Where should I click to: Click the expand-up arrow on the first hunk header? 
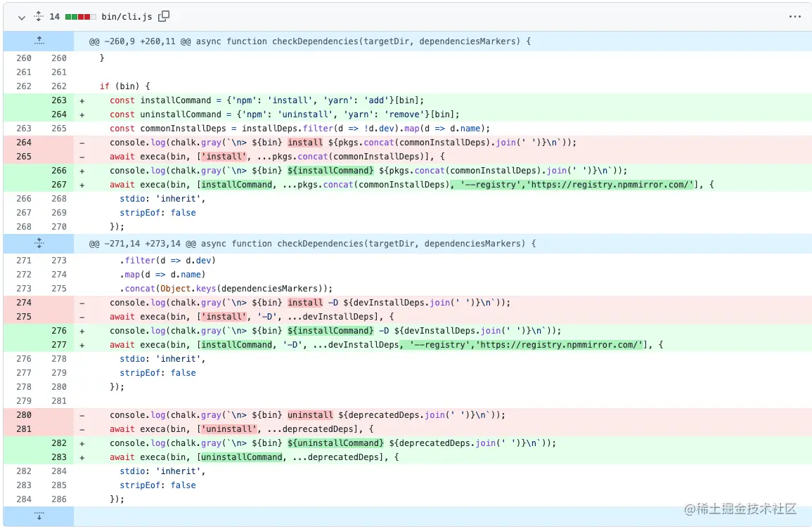coord(39,41)
